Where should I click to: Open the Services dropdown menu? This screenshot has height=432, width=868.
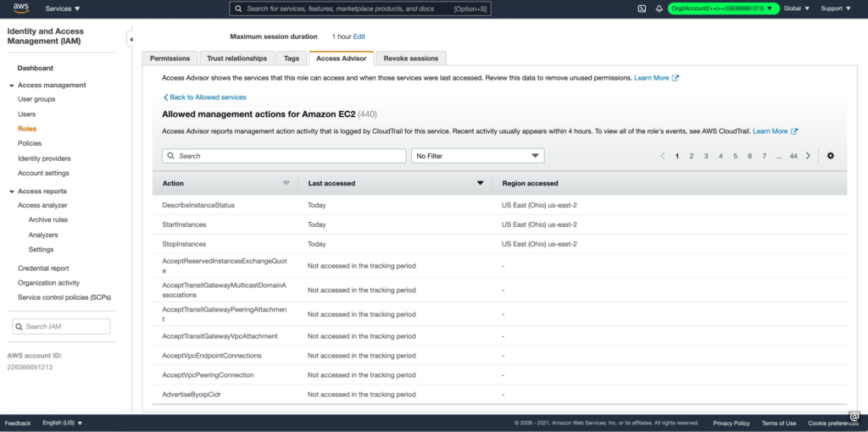point(63,8)
